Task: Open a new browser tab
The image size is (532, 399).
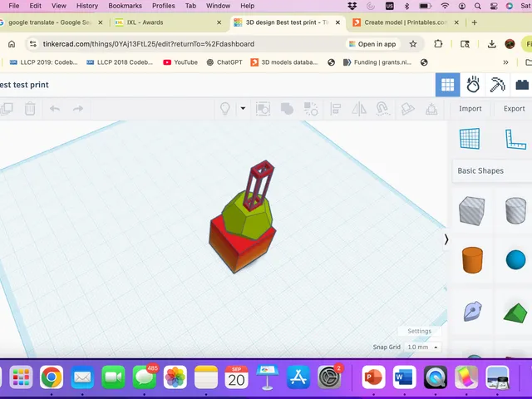Action: (475, 22)
